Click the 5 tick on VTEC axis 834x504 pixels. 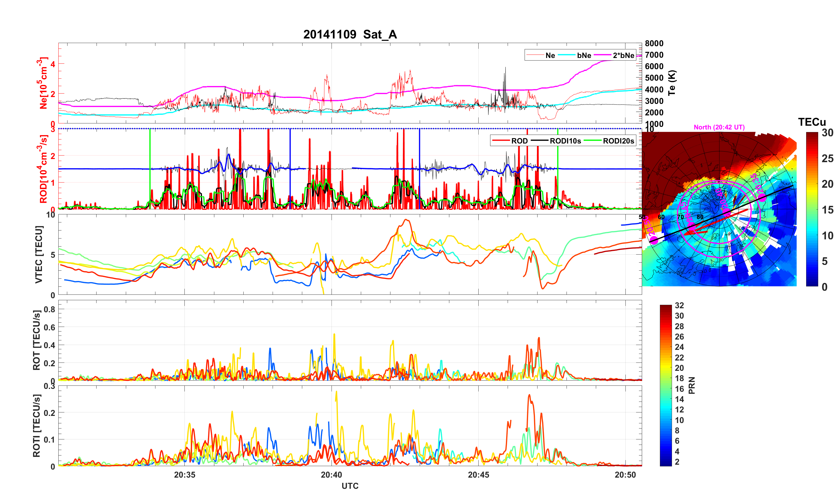click(53, 255)
